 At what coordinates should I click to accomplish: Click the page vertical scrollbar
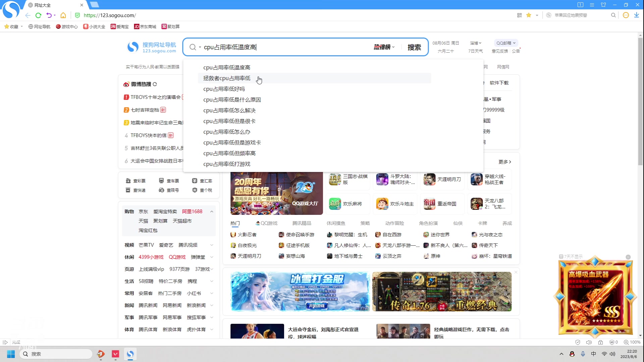pyautogui.click(x=640, y=101)
